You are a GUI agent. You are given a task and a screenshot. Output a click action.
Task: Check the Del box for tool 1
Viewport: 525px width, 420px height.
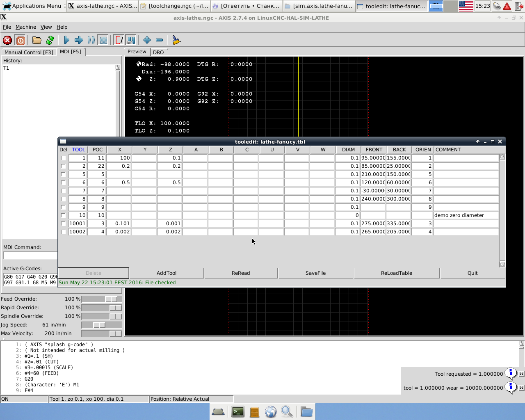pyautogui.click(x=63, y=158)
